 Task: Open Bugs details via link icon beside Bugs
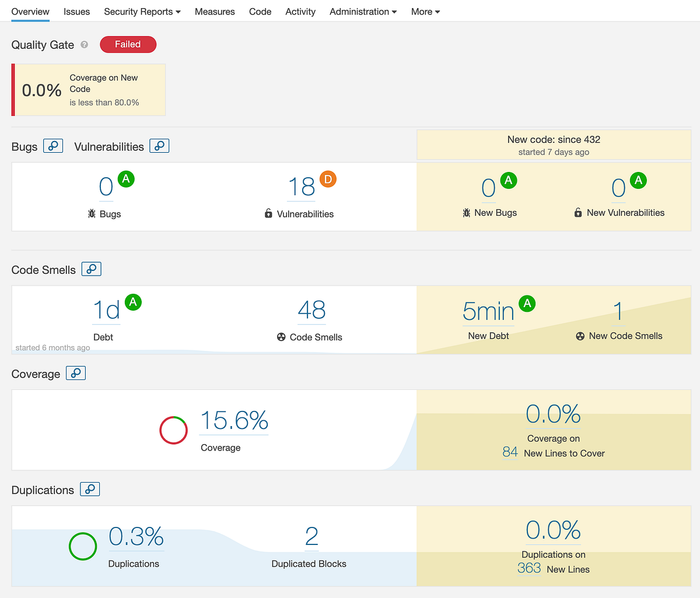[53, 146]
